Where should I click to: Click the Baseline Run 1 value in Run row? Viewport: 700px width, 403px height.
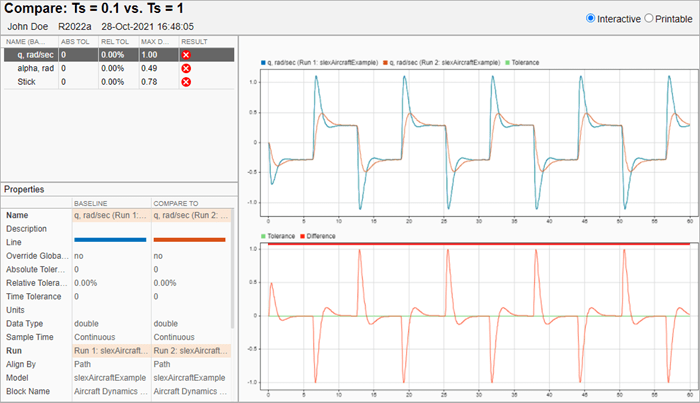110,352
